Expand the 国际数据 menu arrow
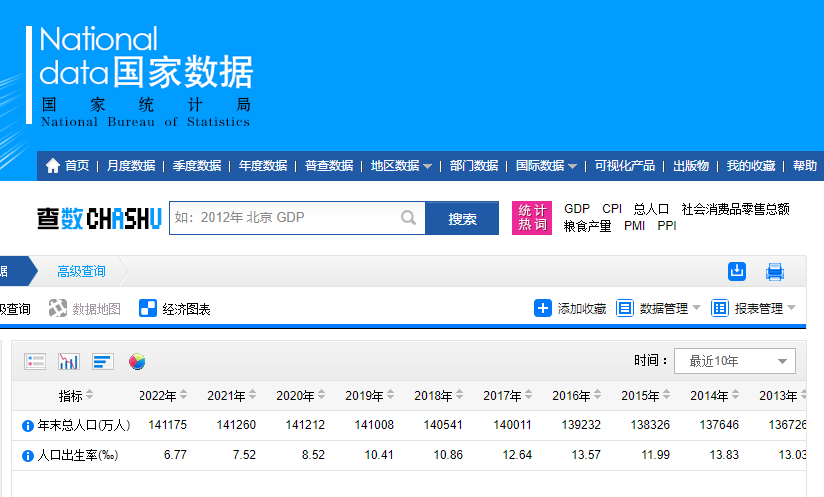This screenshot has height=497, width=824. click(572, 167)
